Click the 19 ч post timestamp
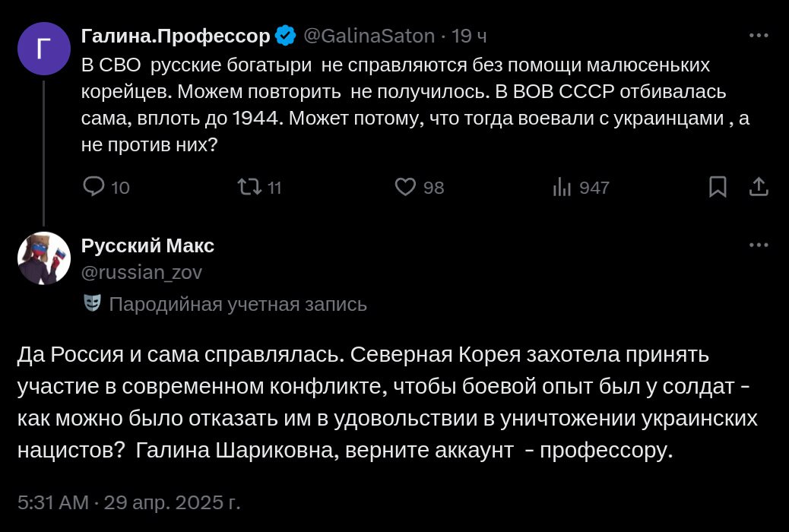789x532 pixels. (x=469, y=36)
